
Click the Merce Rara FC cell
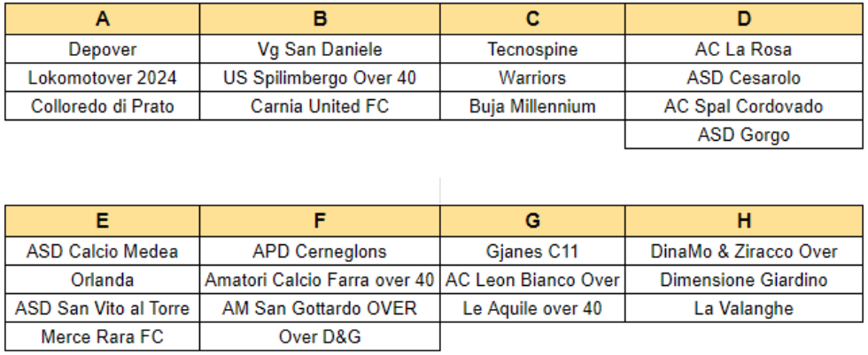tap(103, 336)
